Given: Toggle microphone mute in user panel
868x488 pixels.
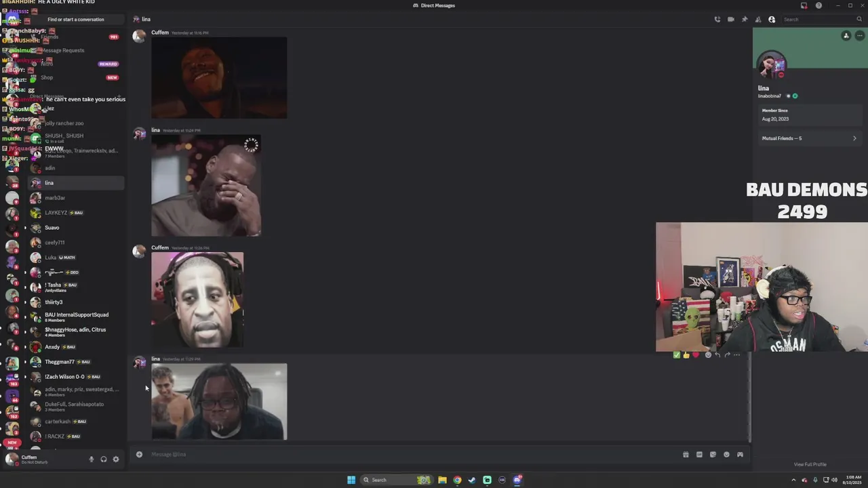Looking at the screenshot, I should (92, 460).
